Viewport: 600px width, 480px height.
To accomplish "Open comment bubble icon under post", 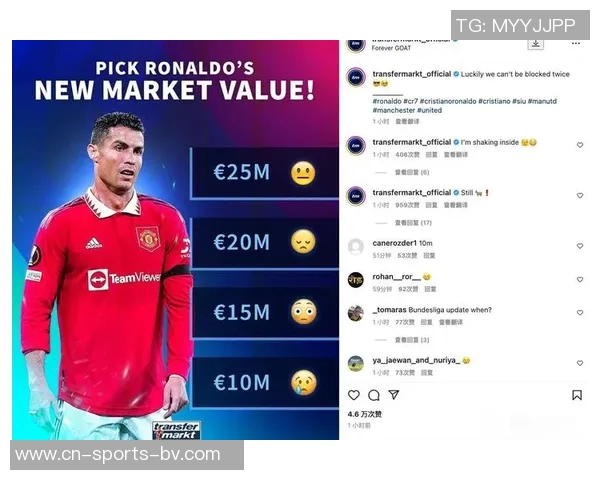I will pos(374,395).
